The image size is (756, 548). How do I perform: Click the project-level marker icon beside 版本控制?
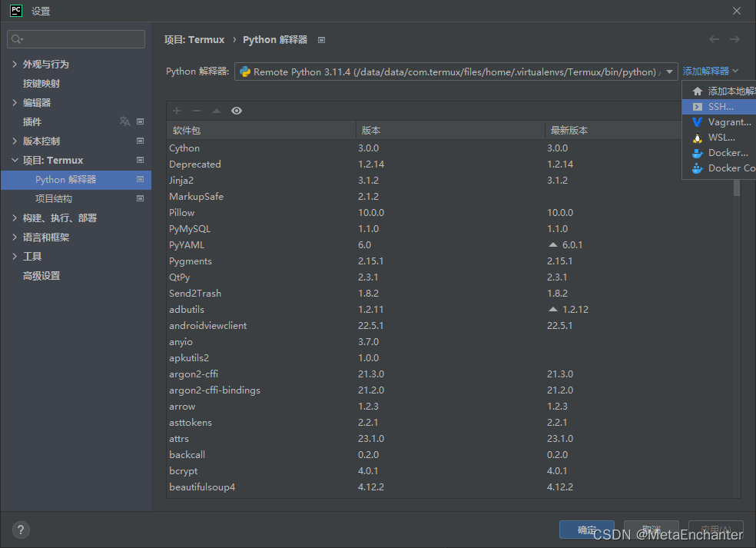point(141,141)
